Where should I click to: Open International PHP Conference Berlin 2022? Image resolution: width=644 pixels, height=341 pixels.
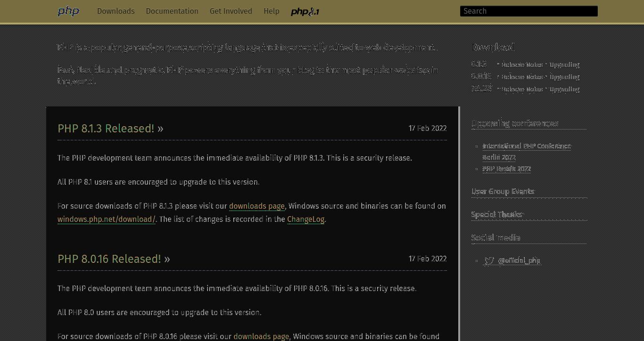tap(527, 152)
